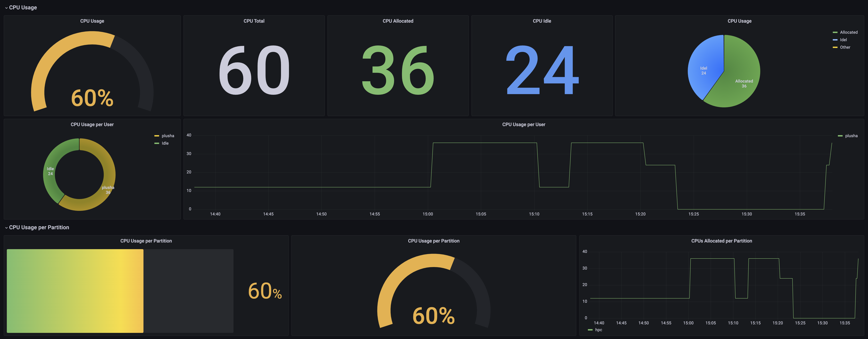
Task: Toggle Other series in pie legend
Action: coord(845,47)
